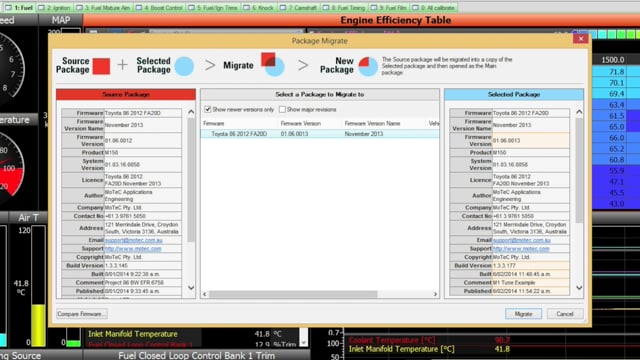This screenshot has height=360, width=640.
Task: Toggle Show newer versions only checkbox
Action: click(x=208, y=109)
